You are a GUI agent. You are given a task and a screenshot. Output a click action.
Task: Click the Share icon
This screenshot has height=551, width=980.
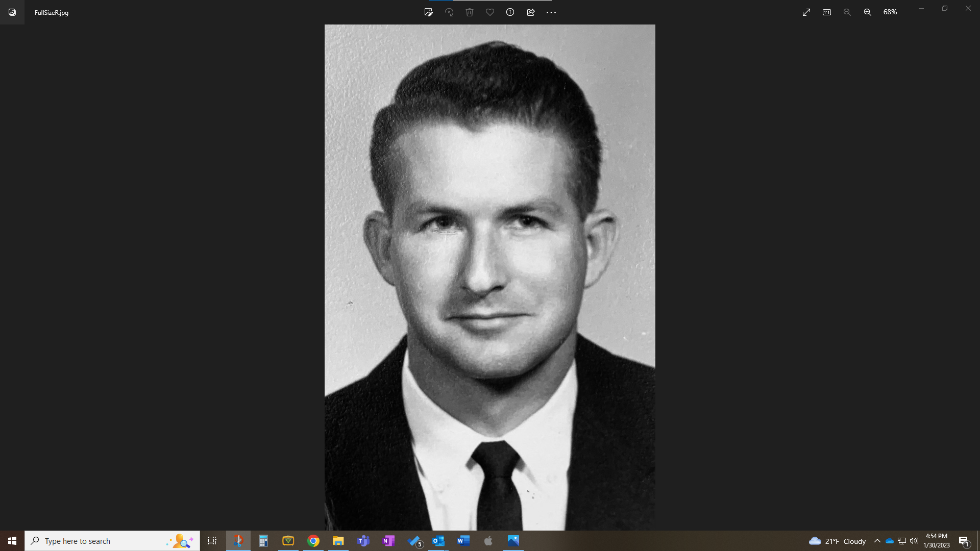pos(531,12)
